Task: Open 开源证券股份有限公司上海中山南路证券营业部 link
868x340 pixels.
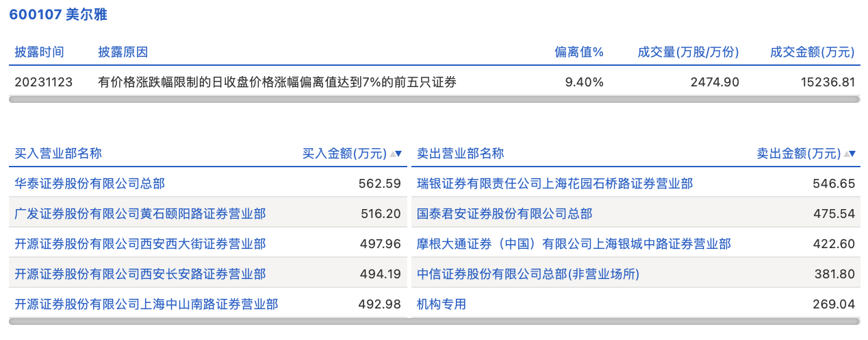Action: click(x=146, y=304)
